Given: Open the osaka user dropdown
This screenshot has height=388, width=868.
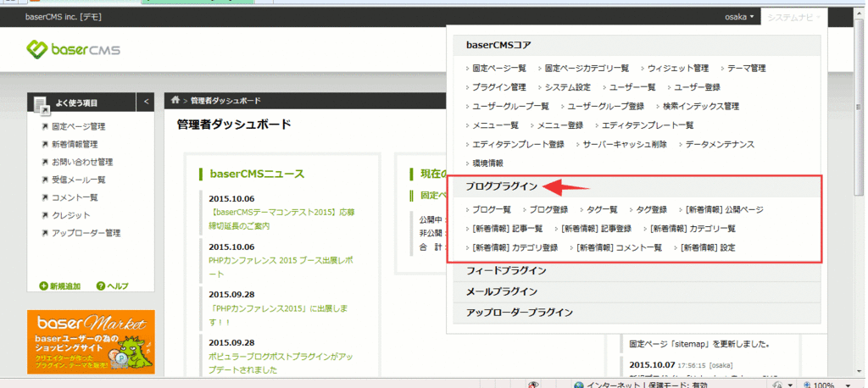Looking at the screenshot, I should pos(739,17).
